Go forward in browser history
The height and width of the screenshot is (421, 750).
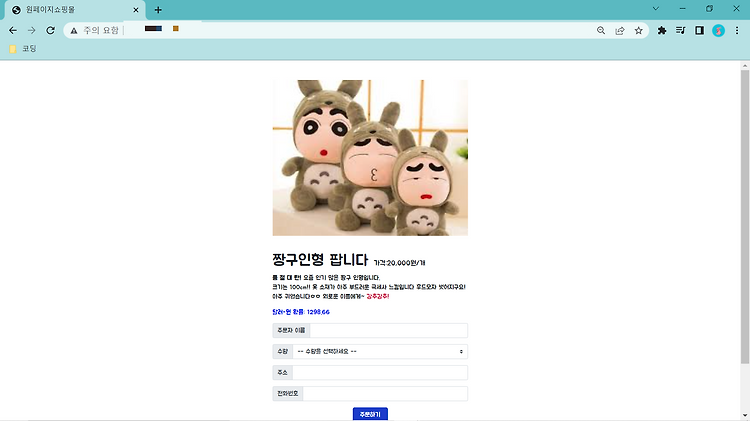pos(32,30)
